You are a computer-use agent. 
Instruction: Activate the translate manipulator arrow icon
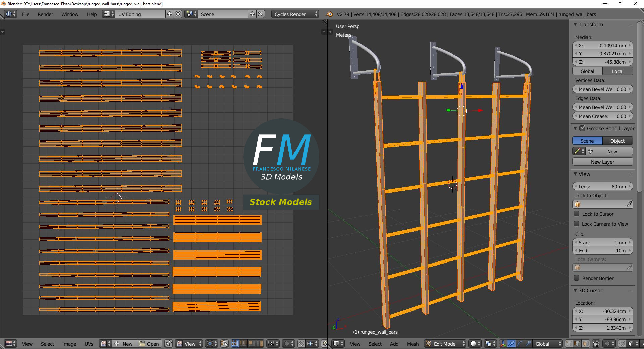(511, 344)
